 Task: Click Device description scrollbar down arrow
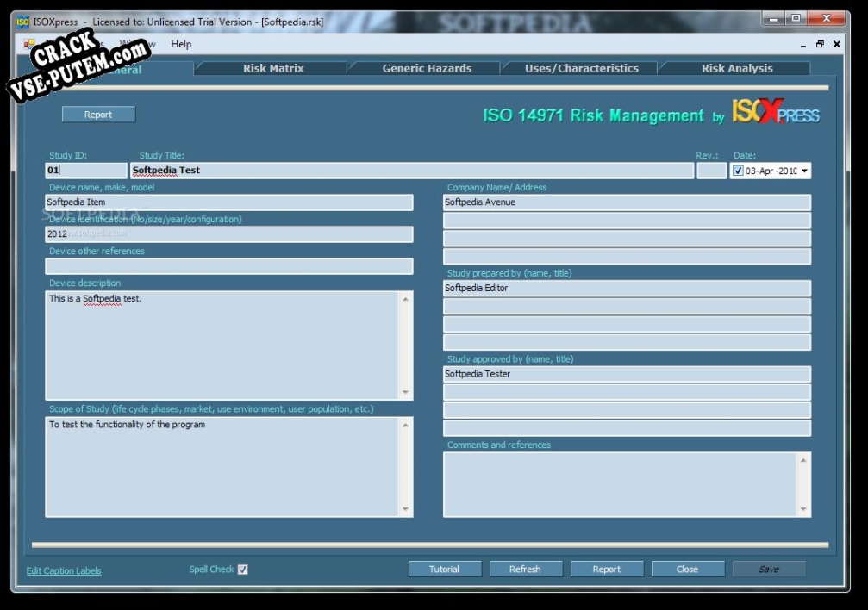406,392
